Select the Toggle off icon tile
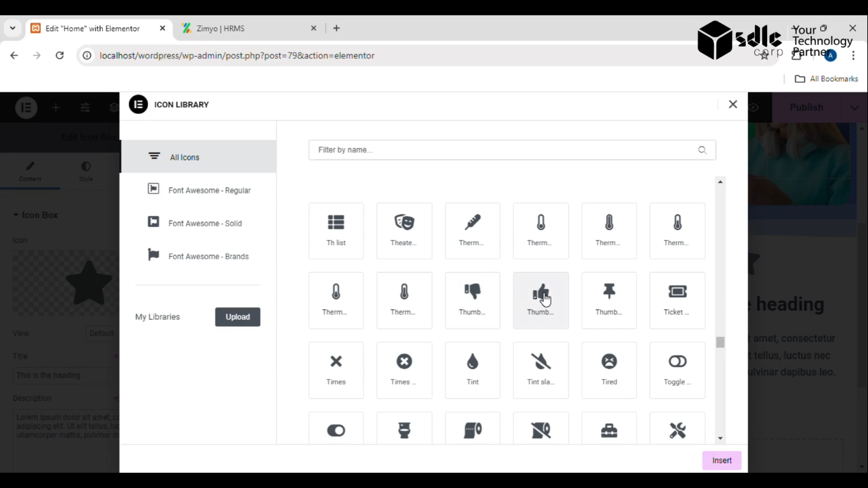Viewport: 868px width, 488px height. click(x=677, y=370)
